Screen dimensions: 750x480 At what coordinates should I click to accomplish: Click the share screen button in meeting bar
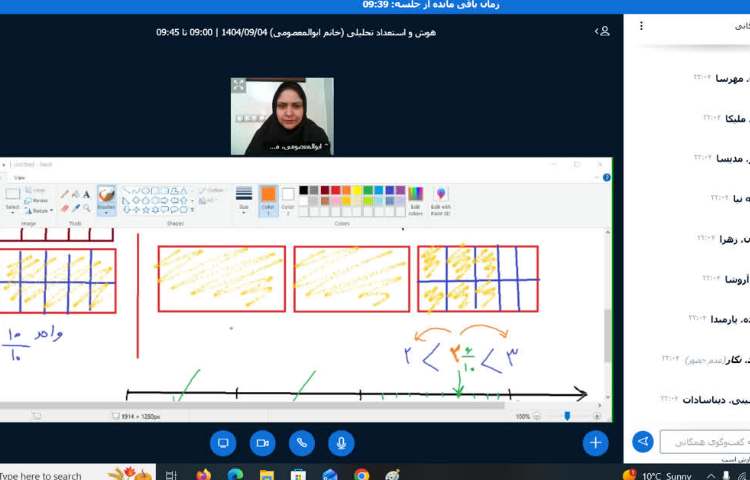point(223,443)
